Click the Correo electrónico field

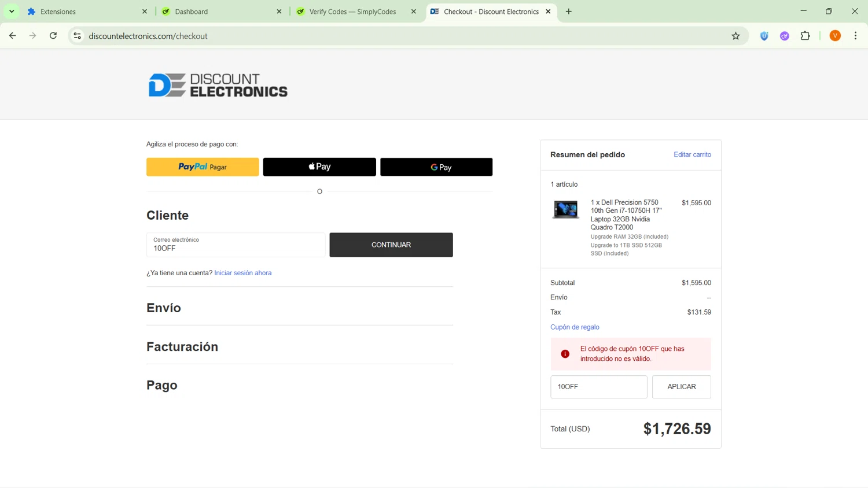tap(236, 245)
